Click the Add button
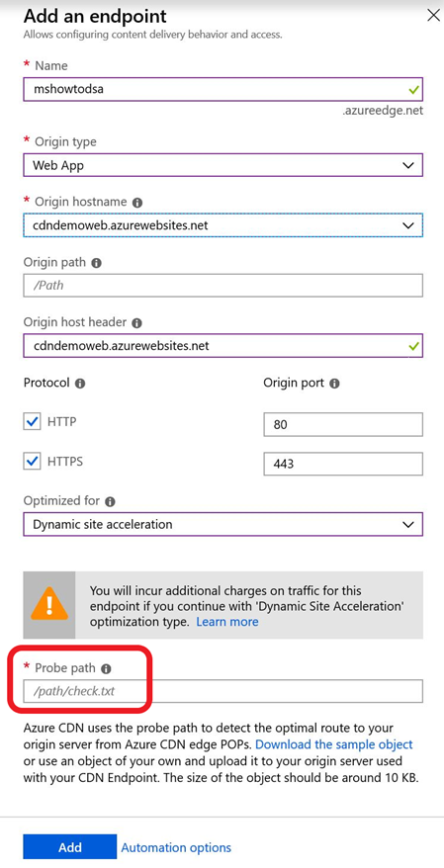 70,847
